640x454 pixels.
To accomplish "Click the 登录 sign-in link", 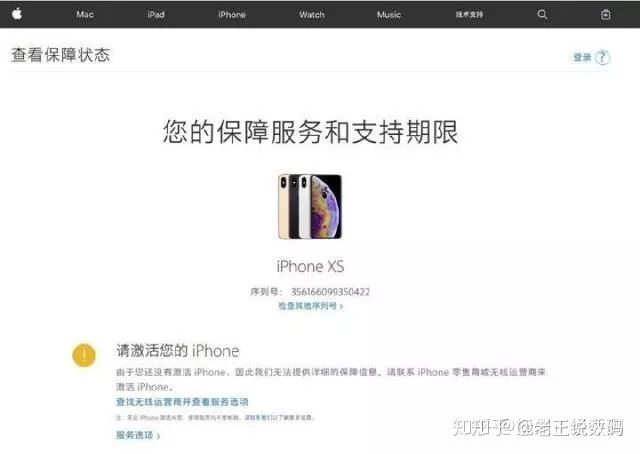I will [582, 58].
